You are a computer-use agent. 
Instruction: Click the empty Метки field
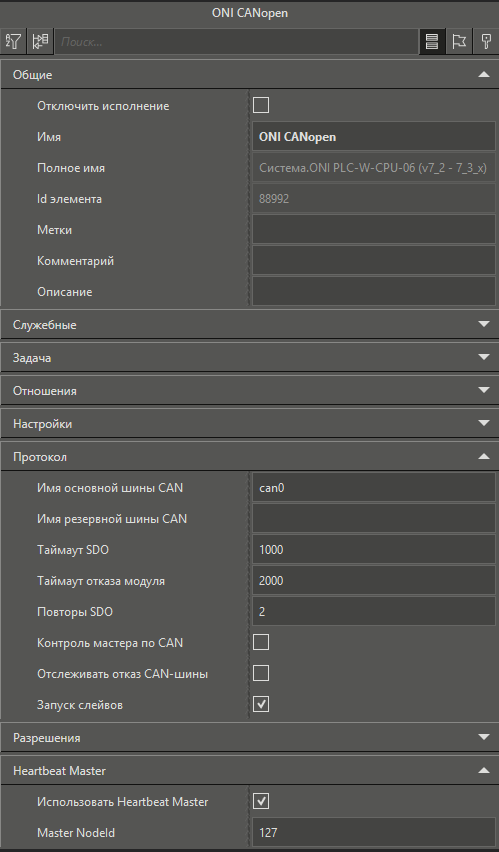[x=373, y=229]
